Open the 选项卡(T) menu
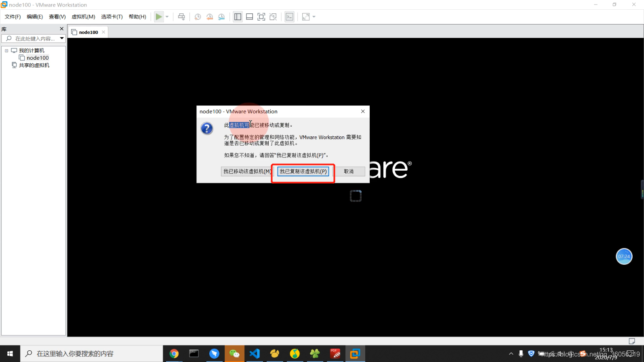644x362 pixels. (112, 17)
